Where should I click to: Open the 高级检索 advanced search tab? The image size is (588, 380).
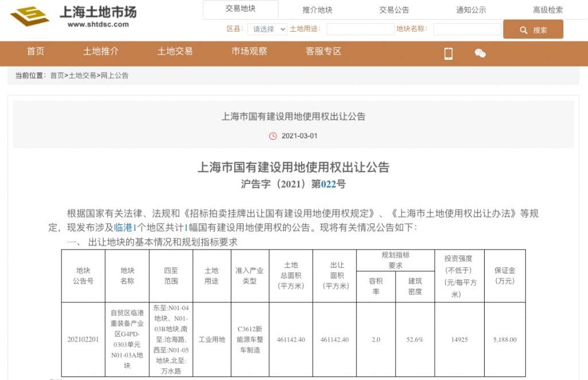tap(548, 10)
